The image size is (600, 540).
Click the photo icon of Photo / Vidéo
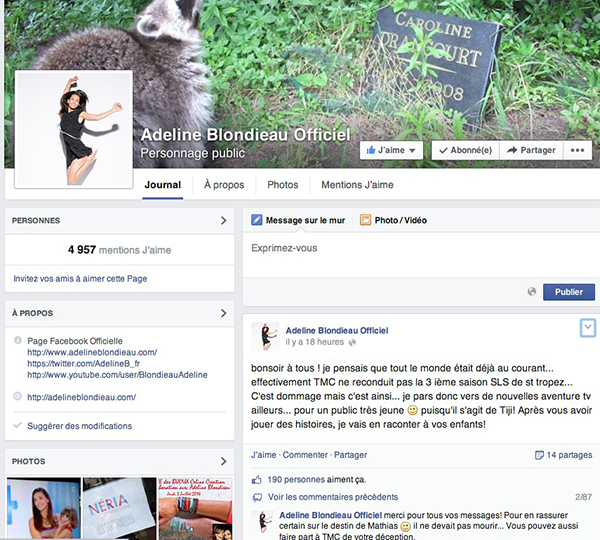click(365, 220)
